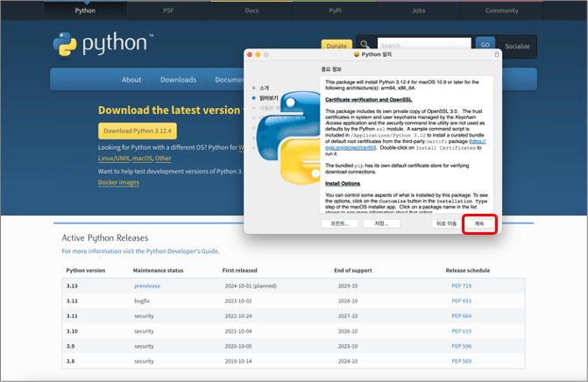This screenshot has width=588, height=382.
Task: Click the magnifying glass search icon
Action: tap(365, 45)
